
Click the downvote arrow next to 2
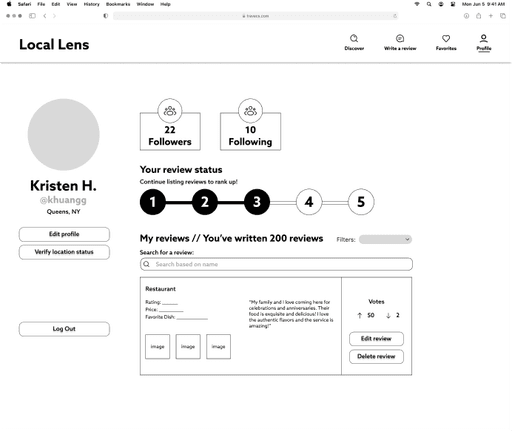pyautogui.click(x=388, y=315)
